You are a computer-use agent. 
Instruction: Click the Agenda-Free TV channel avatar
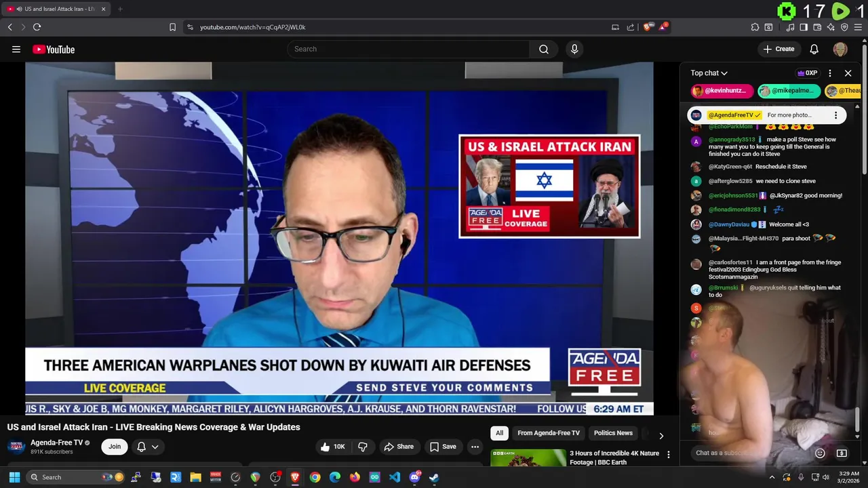pos(16,447)
